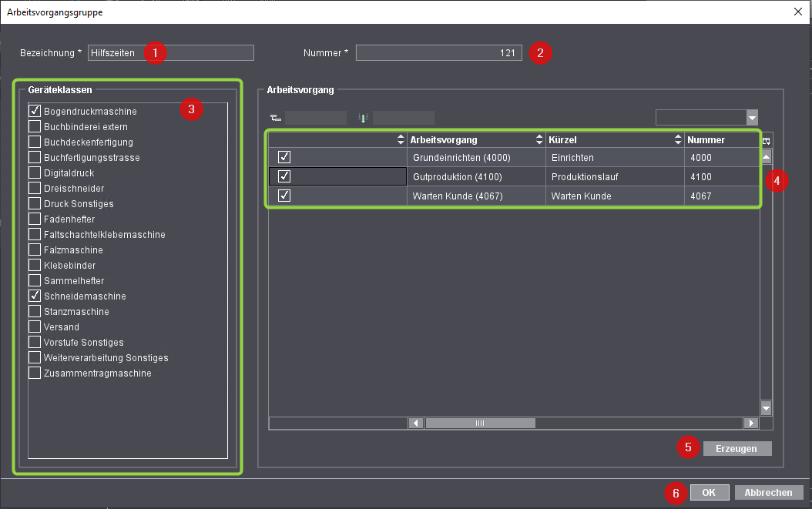812x509 pixels.
Task: Close the Arbeitsvorgangsgruppe dialog
Action: 798,12
